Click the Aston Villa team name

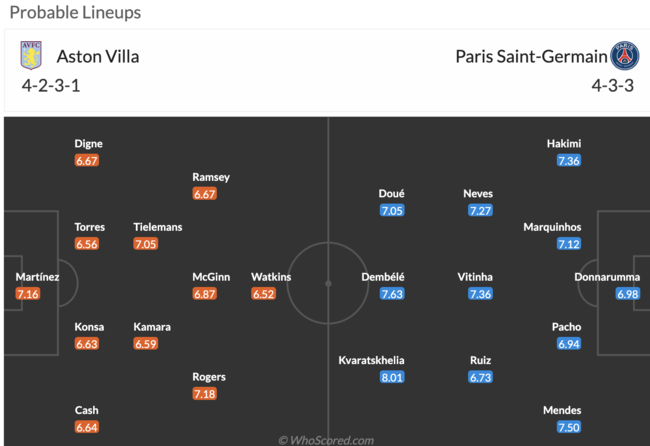(98, 57)
